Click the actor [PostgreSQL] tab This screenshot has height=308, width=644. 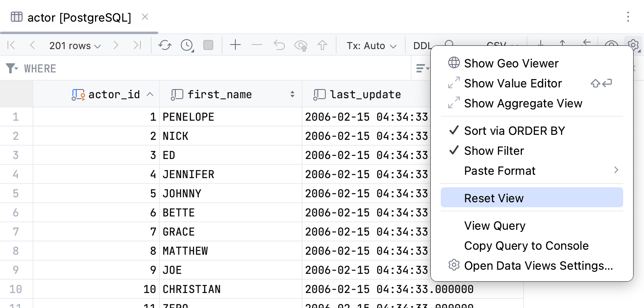pos(78,17)
